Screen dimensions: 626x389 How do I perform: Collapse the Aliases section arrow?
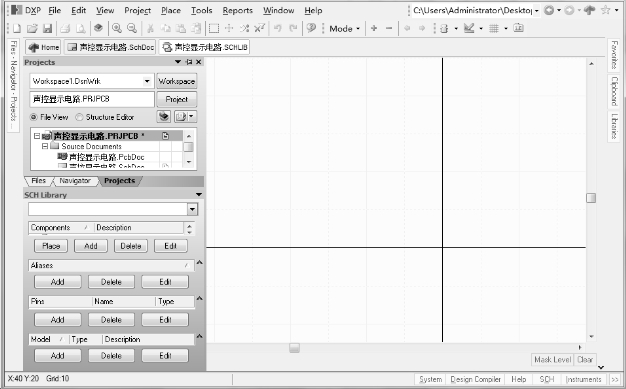point(200,262)
